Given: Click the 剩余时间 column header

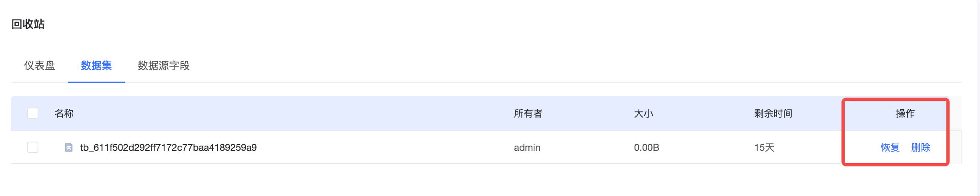Looking at the screenshot, I should point(773,114).
